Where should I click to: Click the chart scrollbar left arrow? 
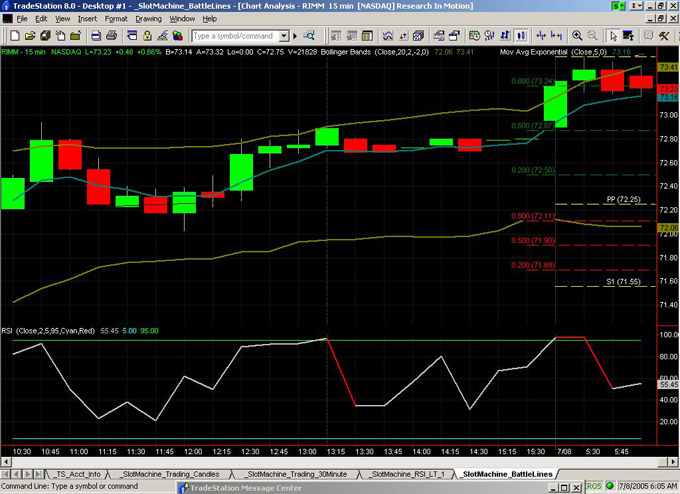(x=6, y=462)
